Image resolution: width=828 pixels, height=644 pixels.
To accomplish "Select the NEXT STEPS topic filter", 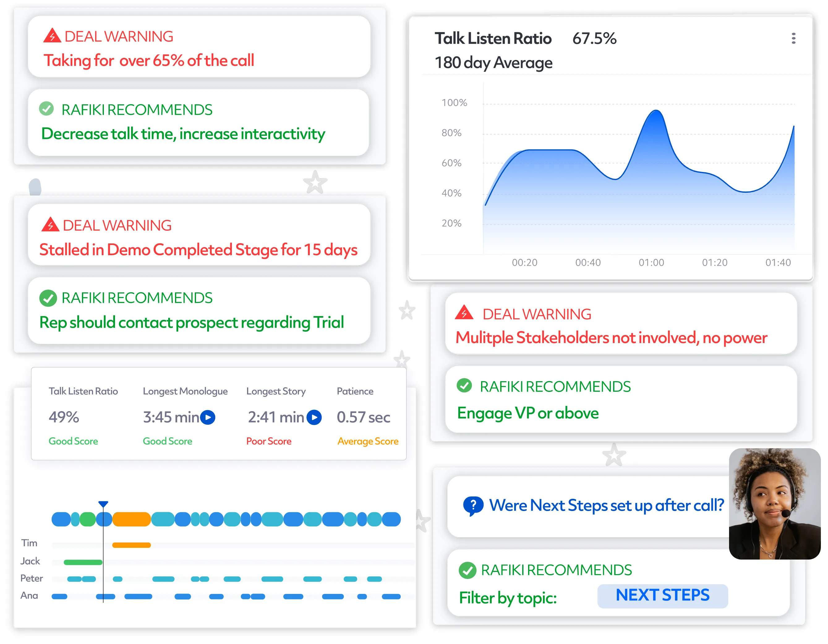I will (x=662, y=596).
